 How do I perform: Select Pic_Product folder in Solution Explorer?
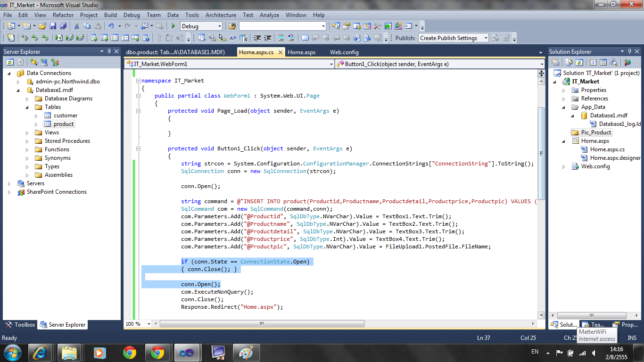coord(596,132)
